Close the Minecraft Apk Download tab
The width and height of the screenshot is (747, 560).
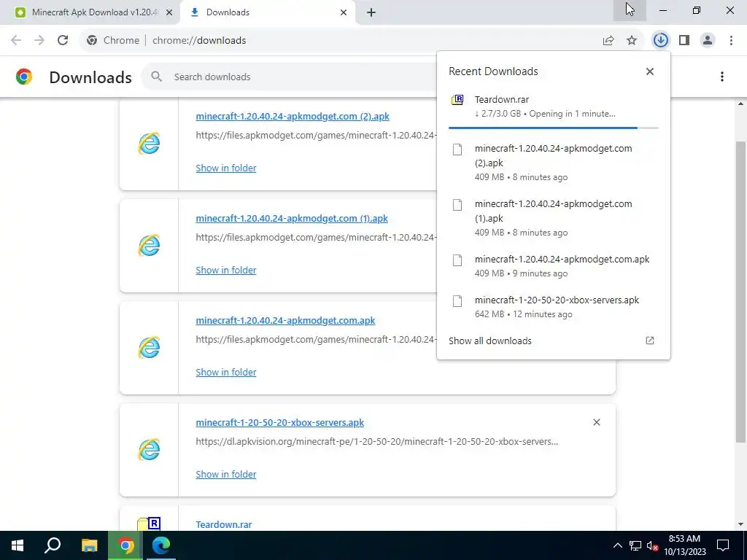click(169, 12)
